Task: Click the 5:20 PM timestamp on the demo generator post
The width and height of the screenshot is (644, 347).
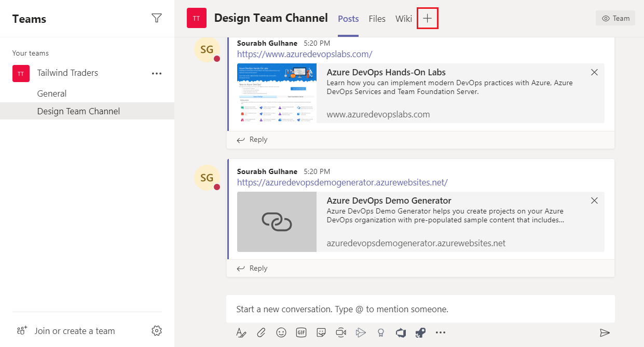Action: click(317, 171)
